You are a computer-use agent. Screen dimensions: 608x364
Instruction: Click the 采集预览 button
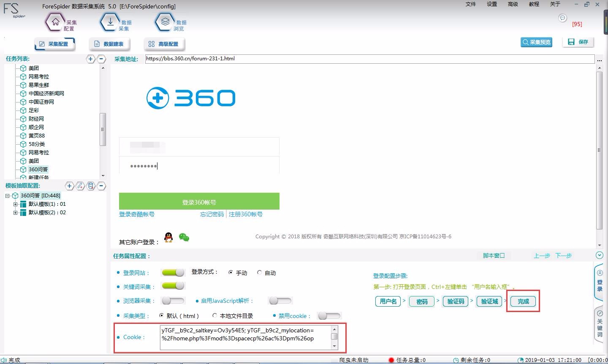coord(536,42)
